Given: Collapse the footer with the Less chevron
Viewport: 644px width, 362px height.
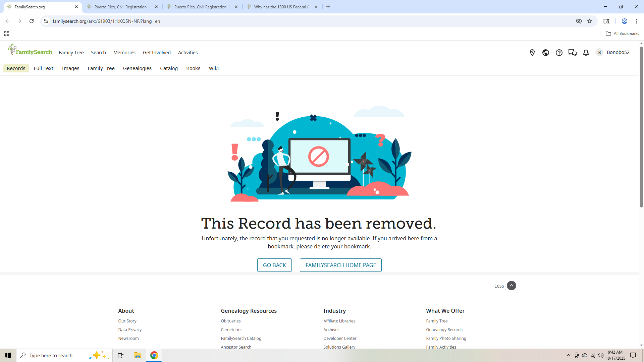Looking at the screenshot, I should point(511,286).
